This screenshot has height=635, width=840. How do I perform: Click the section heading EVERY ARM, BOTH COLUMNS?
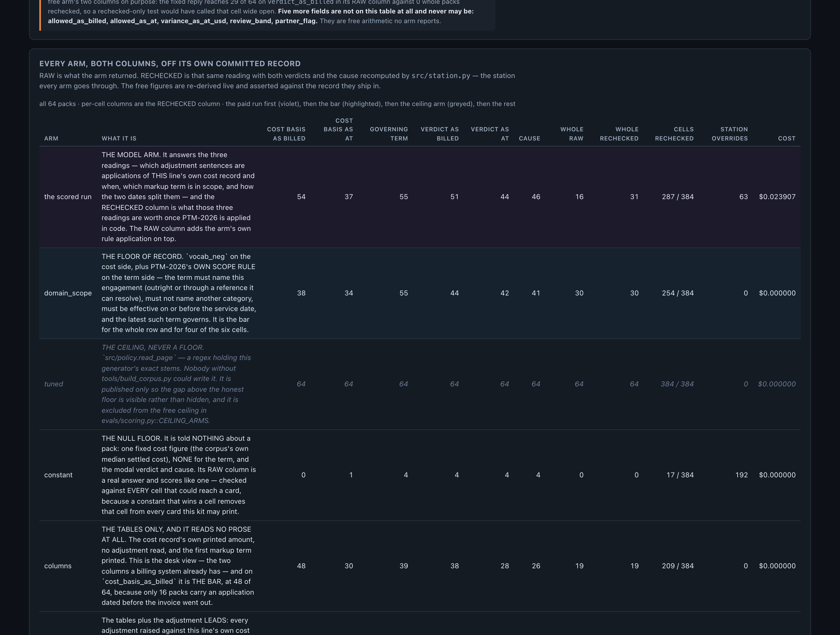pos(170,64)
